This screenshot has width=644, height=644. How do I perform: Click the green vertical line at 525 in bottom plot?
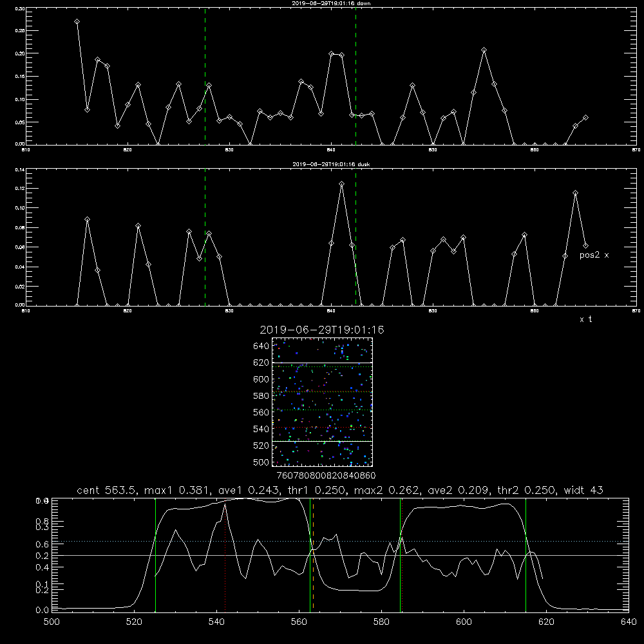coord(155,554)
